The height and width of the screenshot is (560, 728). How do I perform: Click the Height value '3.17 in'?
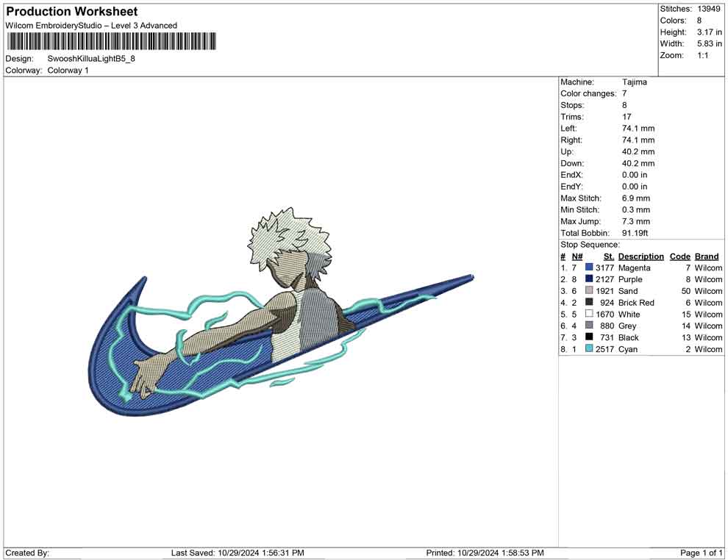tap(710, 32)
